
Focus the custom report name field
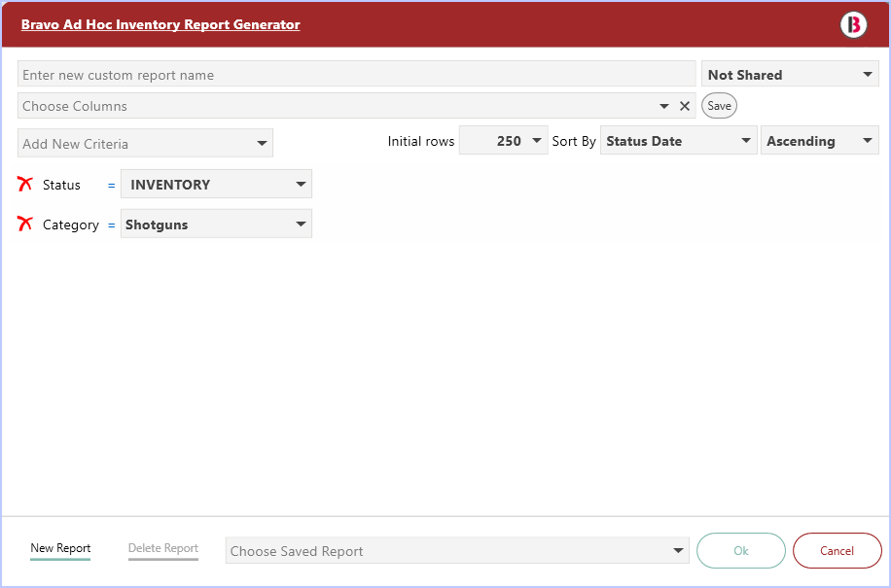357,75
